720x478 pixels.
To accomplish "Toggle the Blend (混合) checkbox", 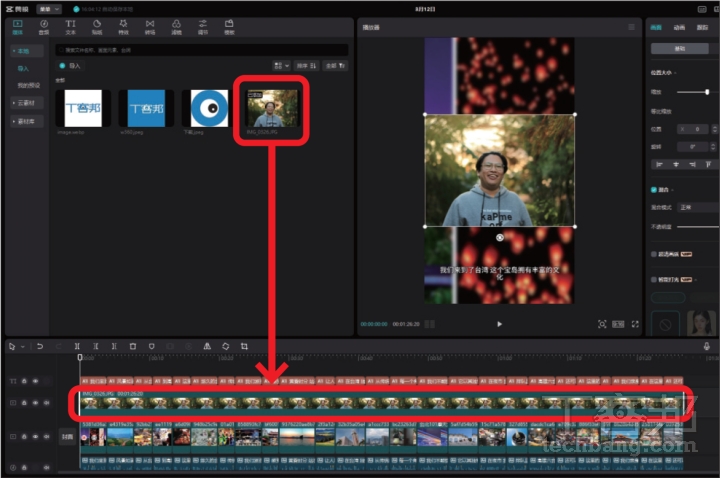I will point(654,190).
